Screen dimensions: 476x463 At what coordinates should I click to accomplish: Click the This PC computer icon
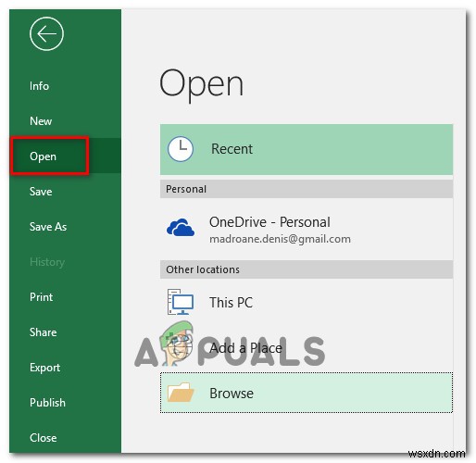pos(181,302)
